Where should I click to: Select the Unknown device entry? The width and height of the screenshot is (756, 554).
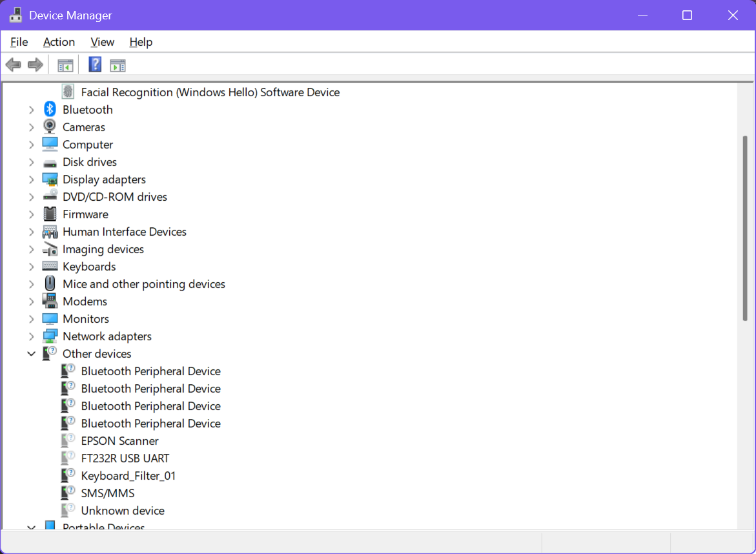(x=123, y=511)
